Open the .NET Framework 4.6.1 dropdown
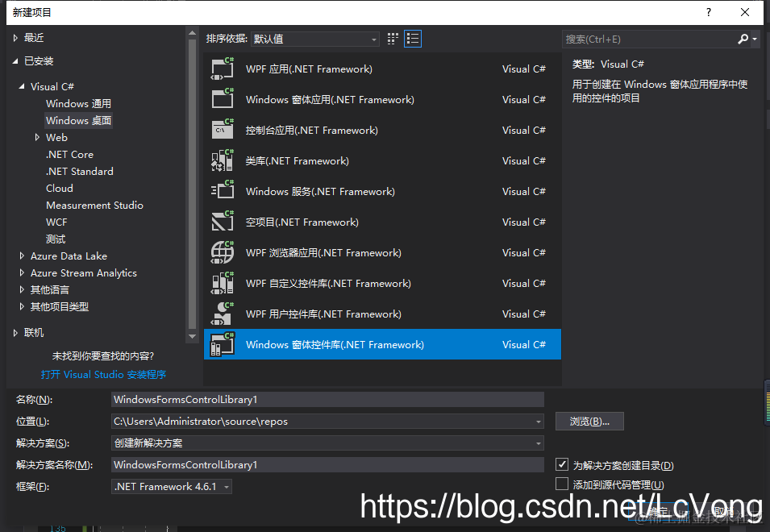The image size is (770, 532). 172,486
